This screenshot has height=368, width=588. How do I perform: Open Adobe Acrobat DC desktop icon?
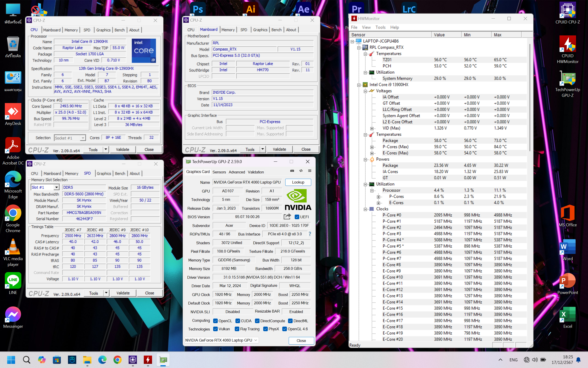coord(13,151)
